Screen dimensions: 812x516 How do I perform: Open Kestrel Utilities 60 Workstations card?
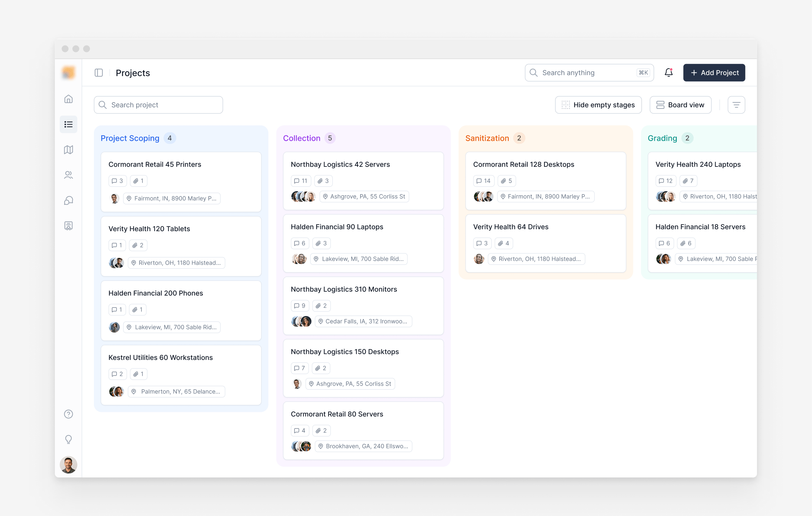coord(181,375)
